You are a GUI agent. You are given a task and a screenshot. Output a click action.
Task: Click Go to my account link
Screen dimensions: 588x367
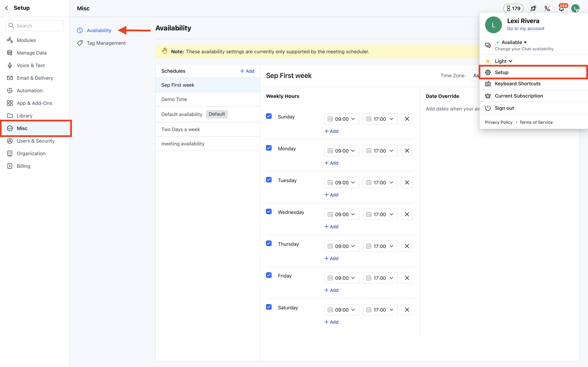tap(526, 29)
